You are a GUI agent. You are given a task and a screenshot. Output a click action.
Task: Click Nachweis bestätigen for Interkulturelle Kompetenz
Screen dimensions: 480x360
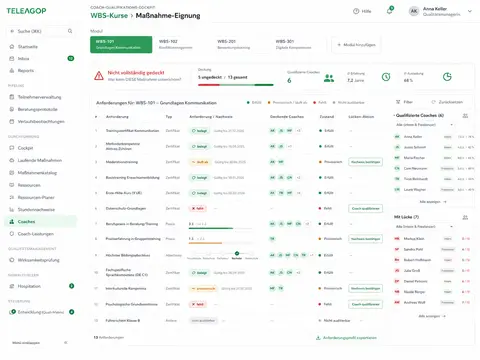tap(365, 288)
